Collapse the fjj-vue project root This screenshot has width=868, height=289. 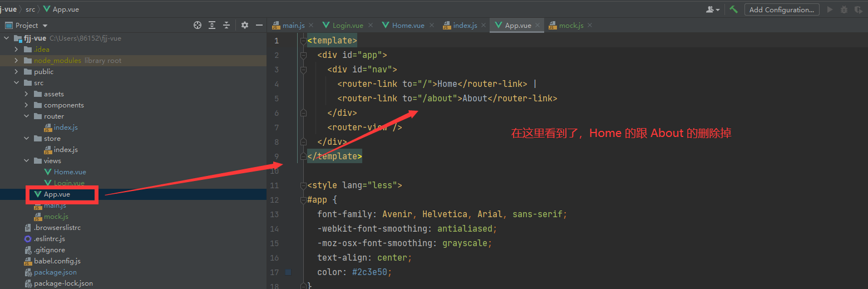[6, 38]
